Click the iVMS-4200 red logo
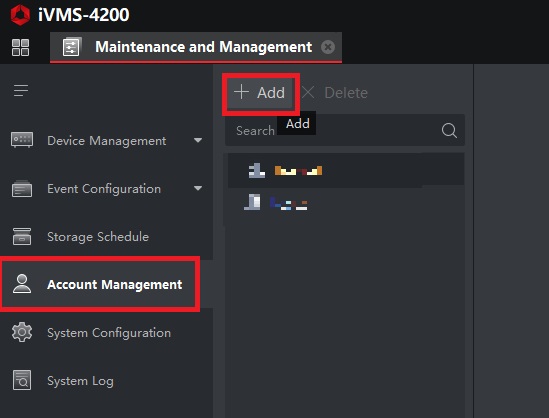The height and width of the screenshot is (418, 549). pyautogui.click(x=20, y=15)
